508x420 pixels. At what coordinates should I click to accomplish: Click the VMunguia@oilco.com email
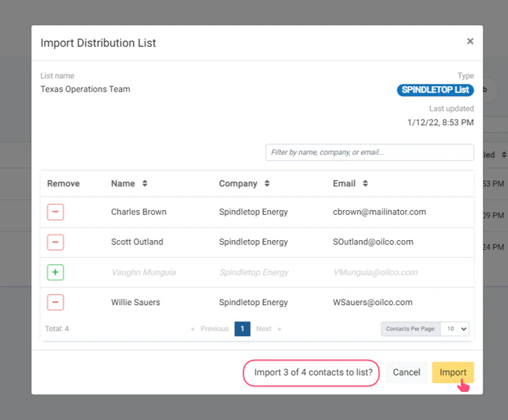[x=375, y=272]
